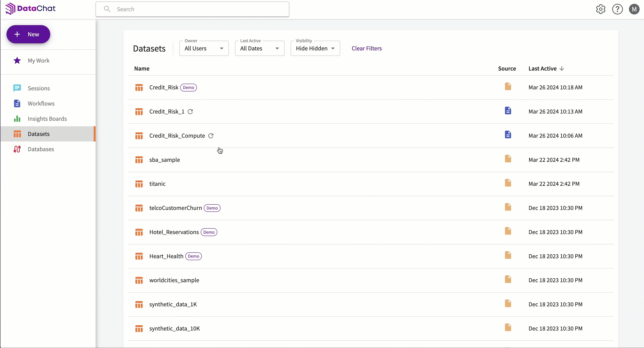Screen dimensions: 644x348
Task: Navigate to Workflows section
Action: click(41, 103)
